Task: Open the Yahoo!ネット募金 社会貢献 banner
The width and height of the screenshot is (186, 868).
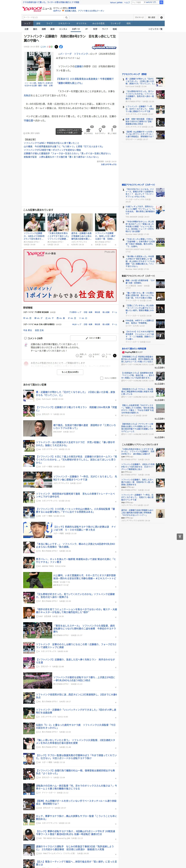Action: (x=70, y=275)
